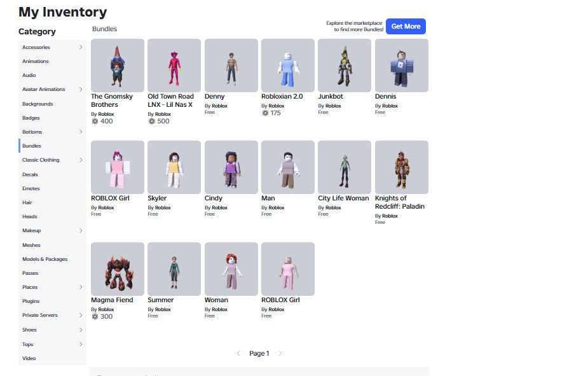This screenshot has height=376, width=588.
Task: Select the Skyler bundle thumbnail
Action: 174,167
